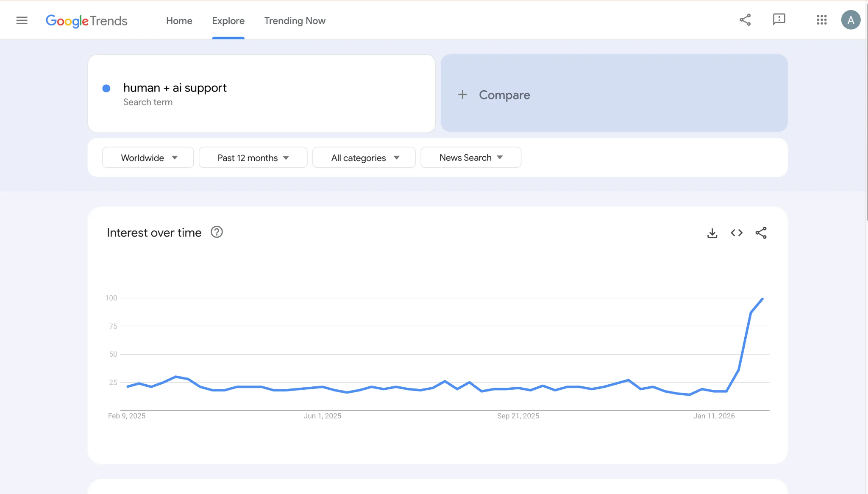Go to the Home tab
Image resolution: width=868 pixels, height=494 pixels.
coord(179,21)
